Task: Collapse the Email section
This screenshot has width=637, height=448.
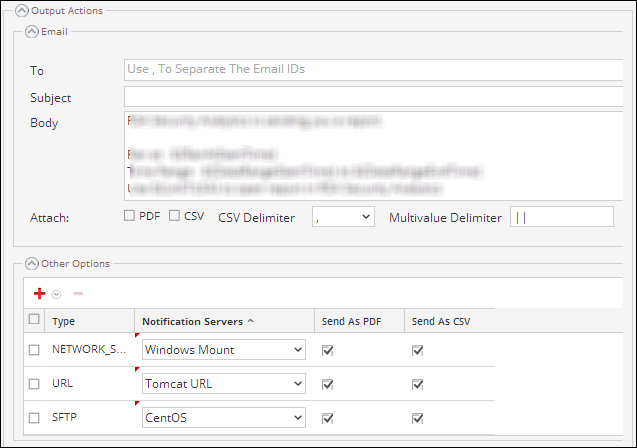Action: click(32, 32)
